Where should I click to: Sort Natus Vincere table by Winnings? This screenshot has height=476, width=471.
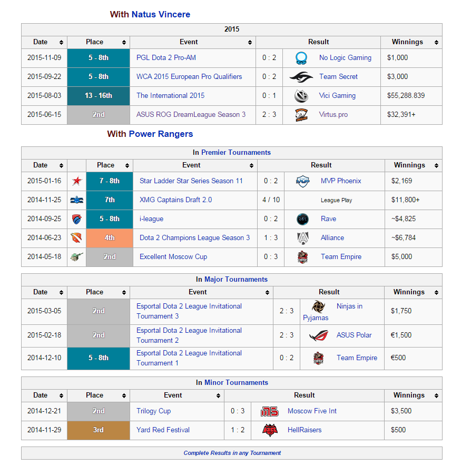pyautogui.click(x=436, y=43)
